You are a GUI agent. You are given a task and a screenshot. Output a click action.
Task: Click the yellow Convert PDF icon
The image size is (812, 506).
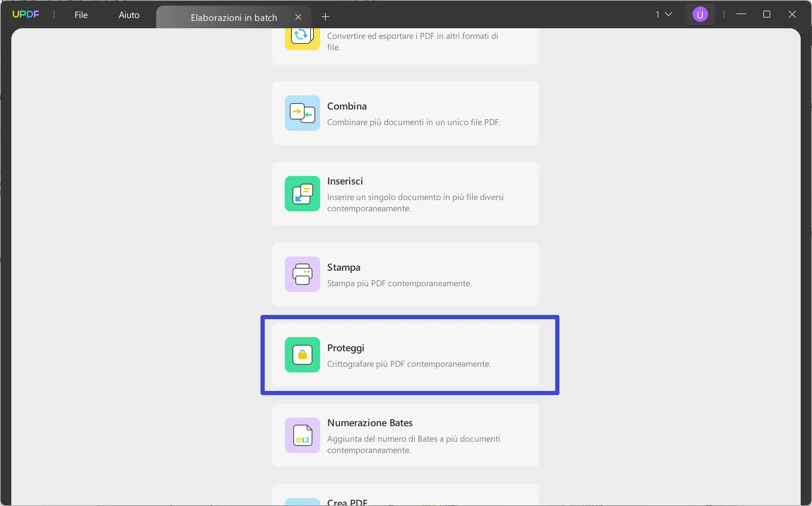pyautogui.click(x=302, y=39)
